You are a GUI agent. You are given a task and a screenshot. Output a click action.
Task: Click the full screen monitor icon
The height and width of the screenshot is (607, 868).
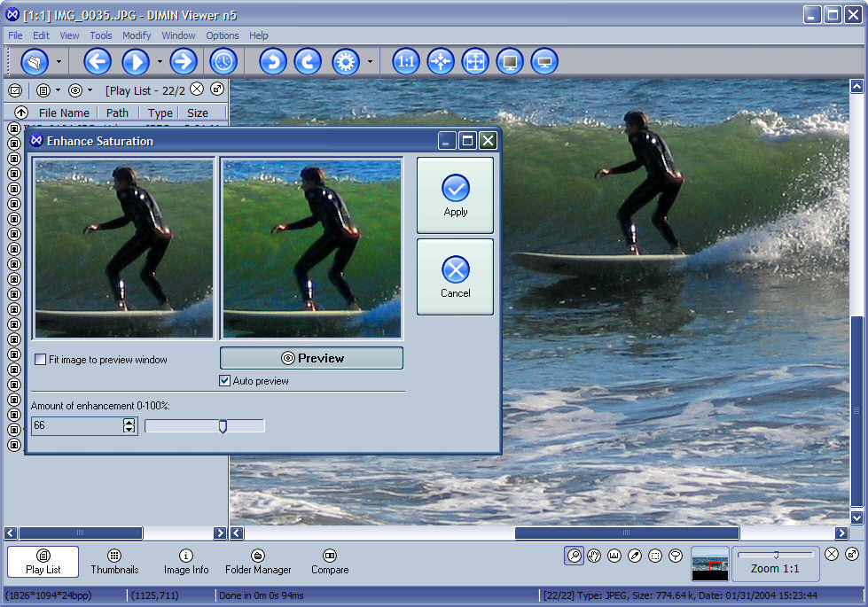tap(510, 61)
